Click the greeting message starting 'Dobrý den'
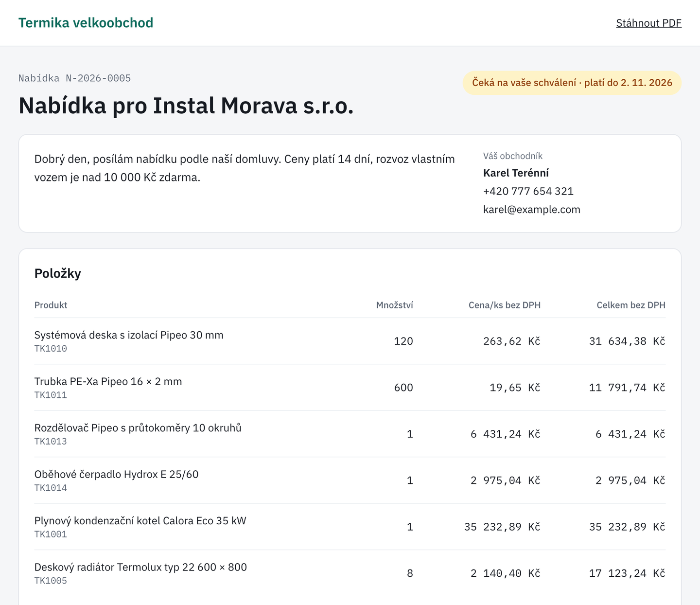The width and height of the screenshot is (700, 605). tap(245, 168)
